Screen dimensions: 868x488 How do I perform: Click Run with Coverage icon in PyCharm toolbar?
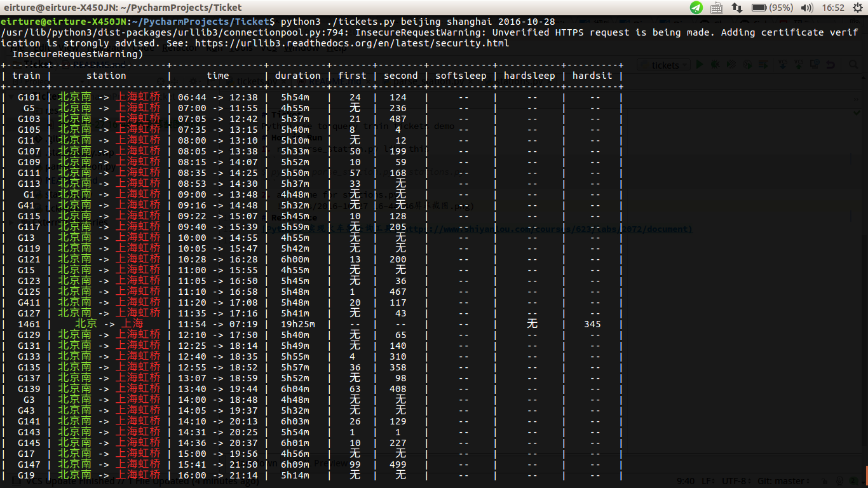coord(731,65)
